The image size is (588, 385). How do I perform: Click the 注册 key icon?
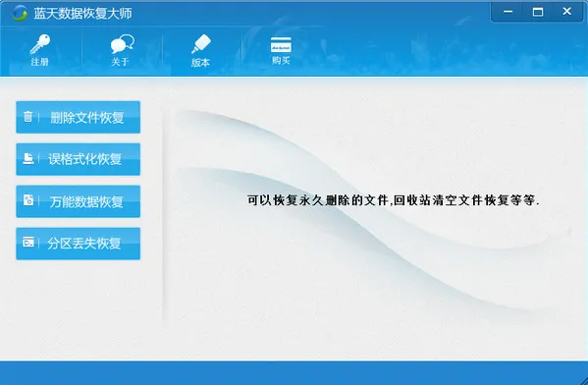39,44
